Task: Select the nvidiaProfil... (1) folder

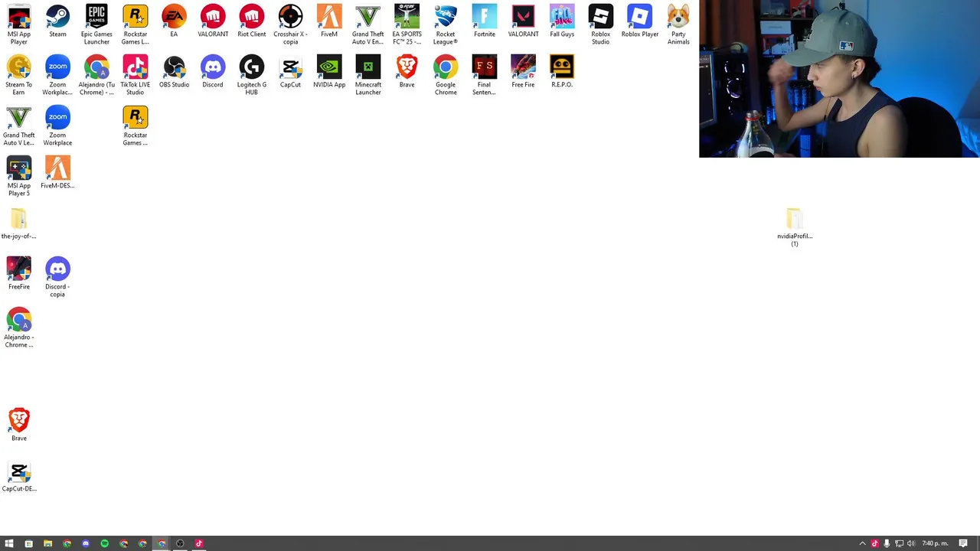Action: (795, 227)
